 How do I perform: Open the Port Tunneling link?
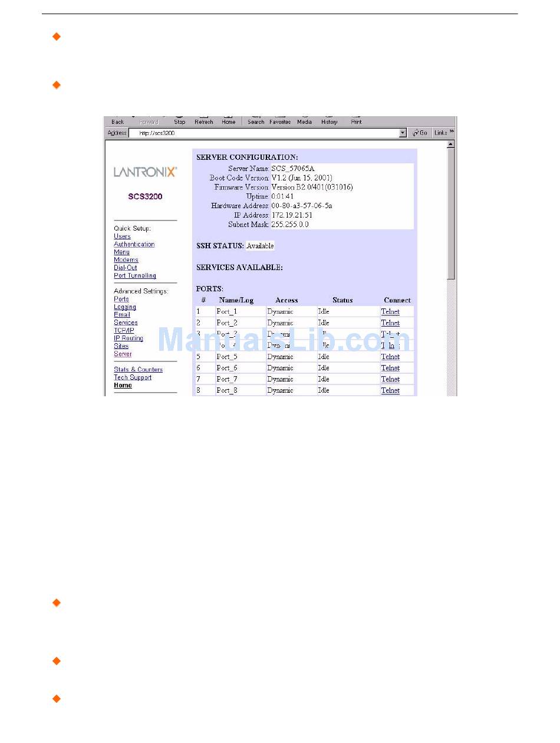pos(135,275)
